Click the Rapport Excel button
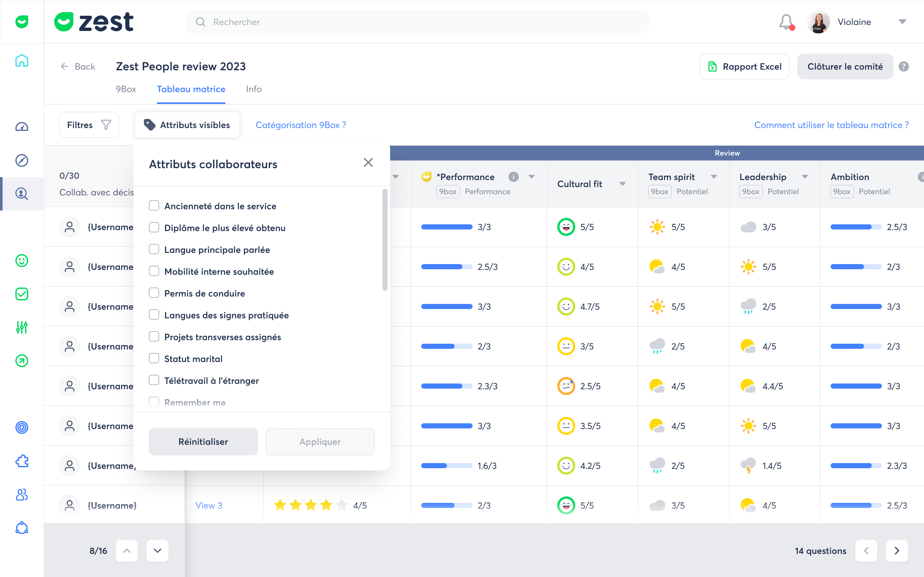 pyautogui.click(x=744, y=66)
